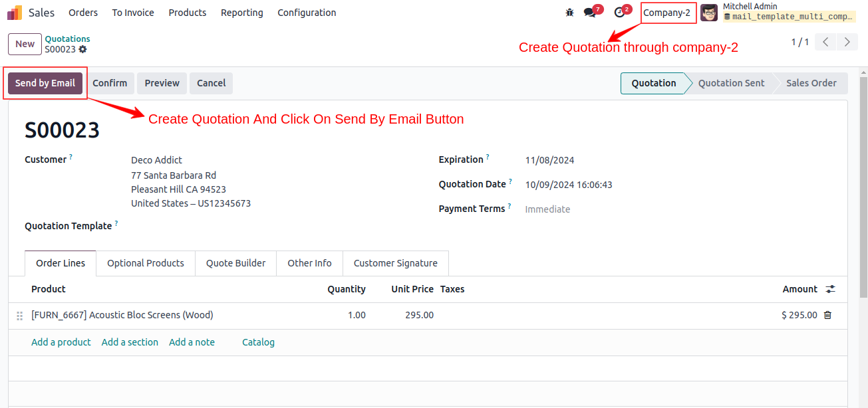The image size is (868, 408).
Task: Open the Discuss conversations icon with 7 notifications
Action: [x=591, y=12]
